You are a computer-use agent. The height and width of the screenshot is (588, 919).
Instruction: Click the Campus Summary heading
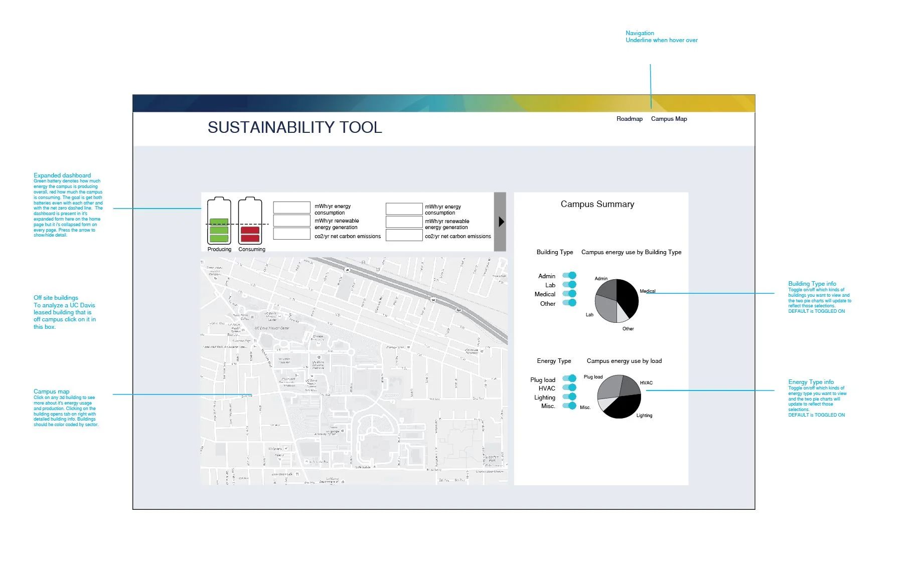597,204
